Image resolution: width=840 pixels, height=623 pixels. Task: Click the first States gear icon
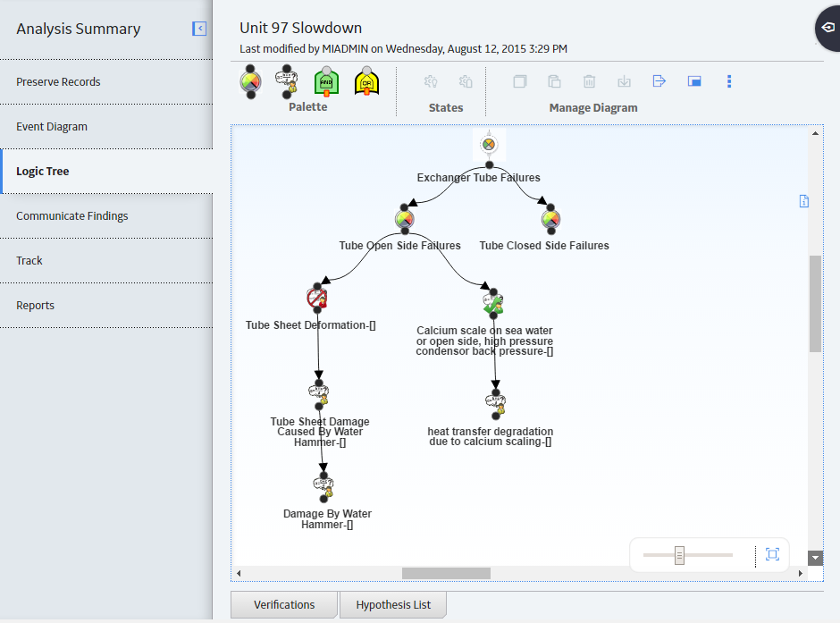point(431,81)
